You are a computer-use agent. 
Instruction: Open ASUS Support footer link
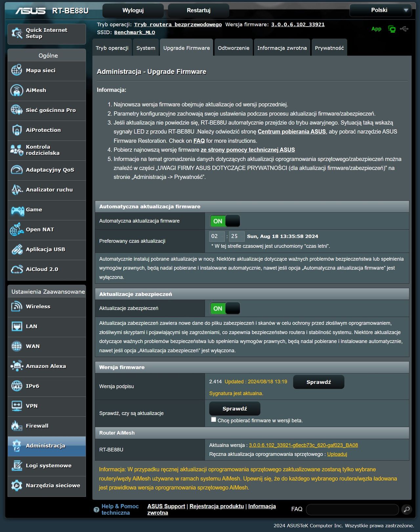(166, 506)
